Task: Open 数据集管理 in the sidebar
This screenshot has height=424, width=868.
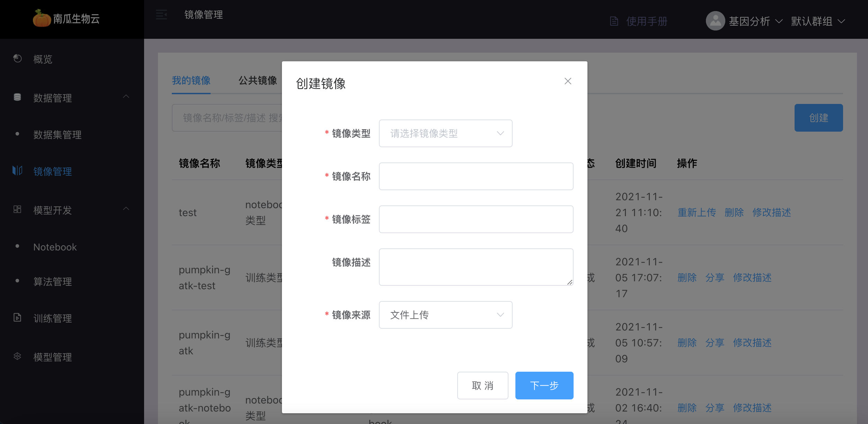Action: coord(57,135)
